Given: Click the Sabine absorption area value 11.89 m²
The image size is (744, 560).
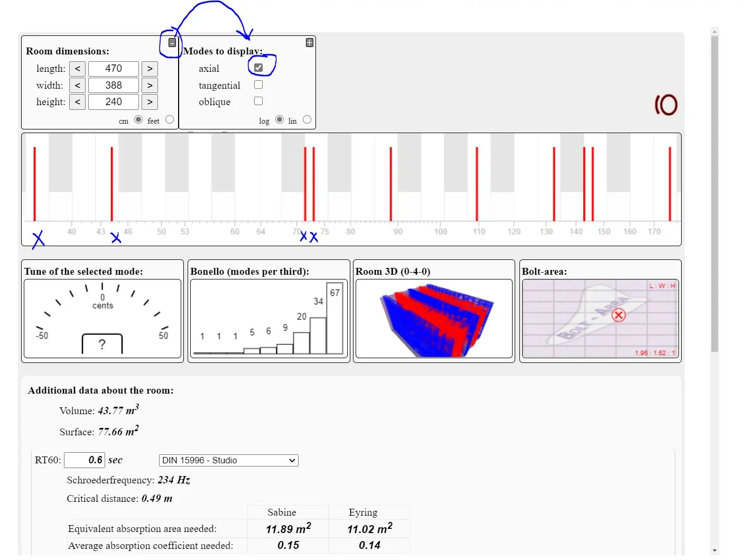Looking at the screenshot, I should [x=289, y=529].
